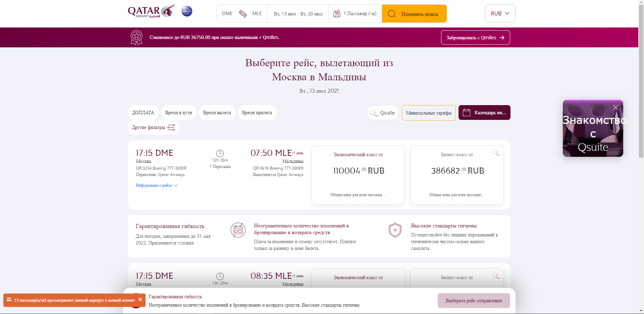Switch to Календарь calendar view

click(484, 113)
